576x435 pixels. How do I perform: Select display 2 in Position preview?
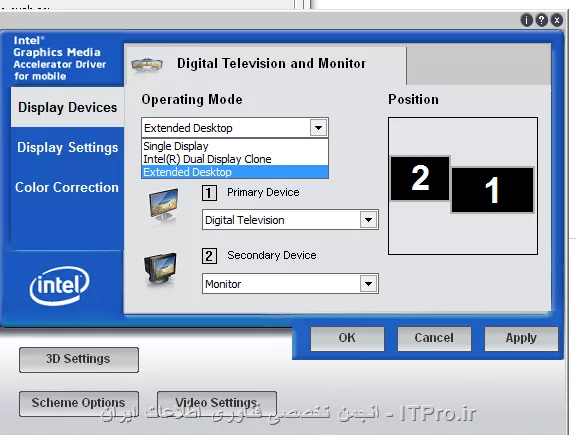click(420, 178)
